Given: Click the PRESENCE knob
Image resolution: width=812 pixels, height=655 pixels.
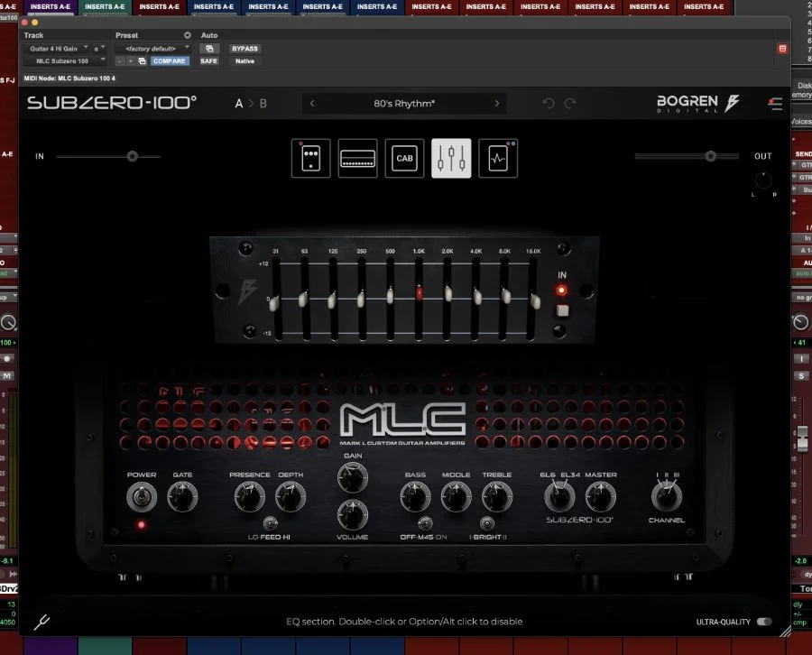Looking at the screenshot, I should pos(250,496).
